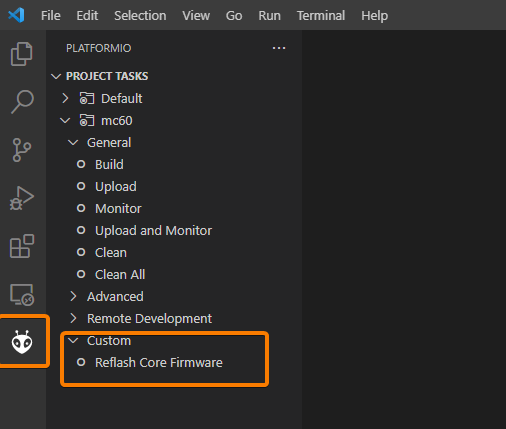Open the Source Control view icon
Viewport: 506px width, 429px height.
(x=22, y=150)
